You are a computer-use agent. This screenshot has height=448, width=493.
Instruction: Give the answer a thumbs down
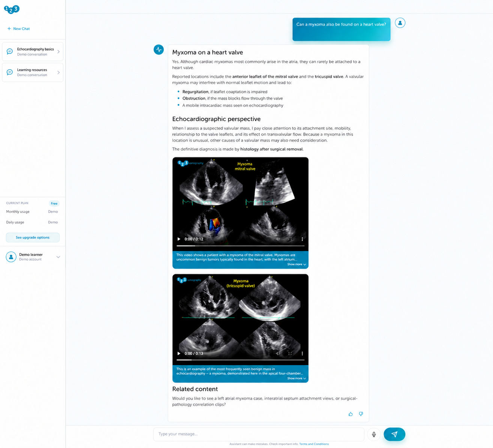click(x=361, y=414)
